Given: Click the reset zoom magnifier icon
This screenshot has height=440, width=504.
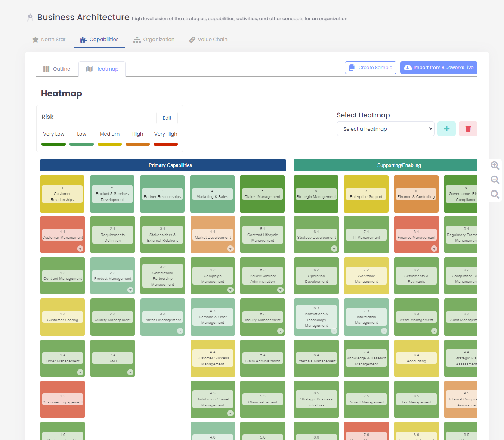Looking at the screenshot, I should (495, 194).
